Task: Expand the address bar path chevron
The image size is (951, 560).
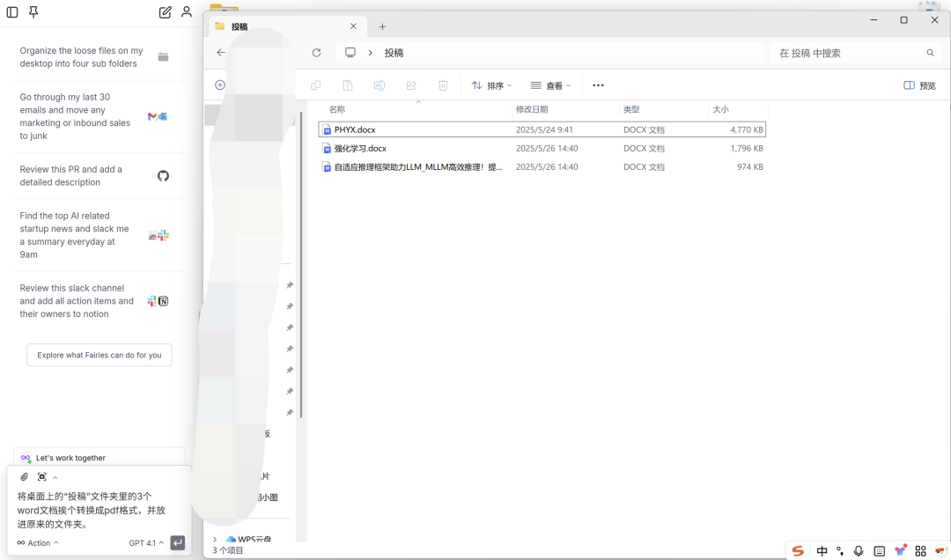Action: [370, 53]
